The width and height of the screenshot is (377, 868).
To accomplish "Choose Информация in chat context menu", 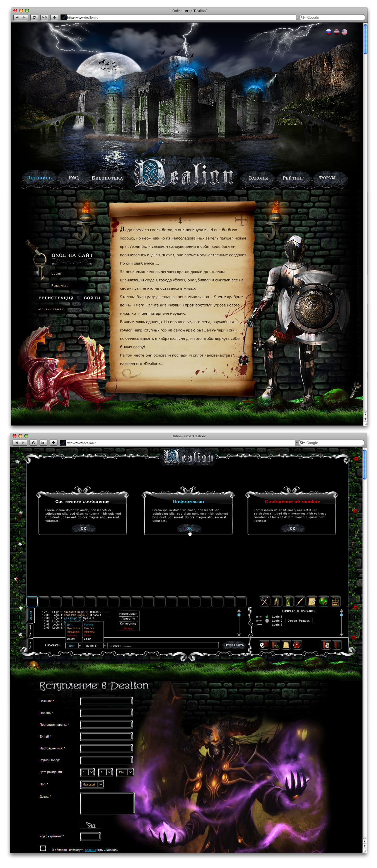I will pos(128,614).
